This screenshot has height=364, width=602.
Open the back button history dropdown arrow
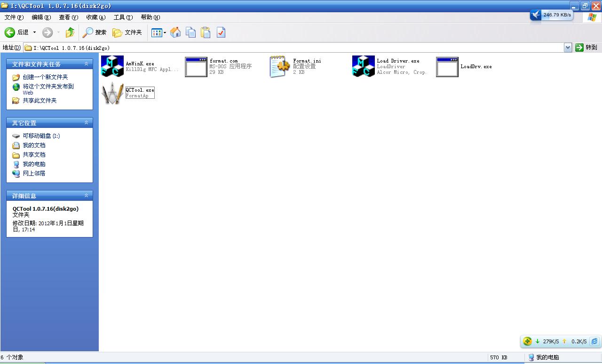(x=34, y=32)
